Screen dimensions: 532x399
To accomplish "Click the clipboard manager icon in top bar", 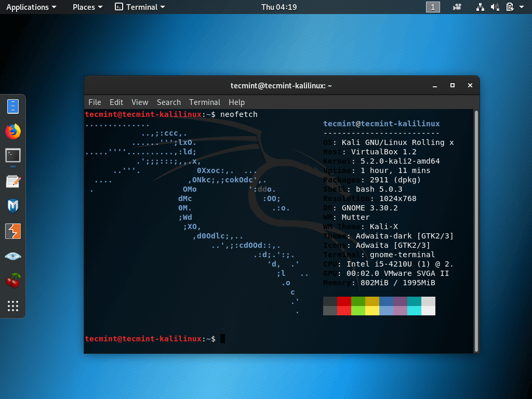I will coord(510,7).
